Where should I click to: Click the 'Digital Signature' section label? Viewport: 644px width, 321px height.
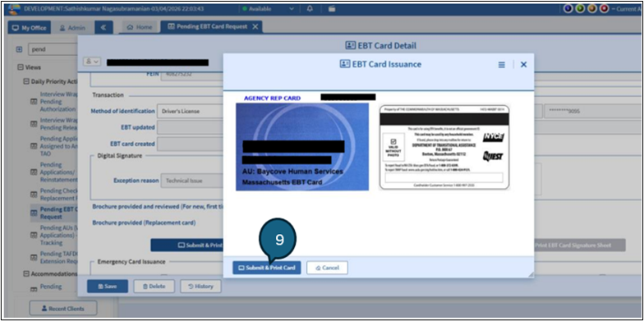point(120,156)
